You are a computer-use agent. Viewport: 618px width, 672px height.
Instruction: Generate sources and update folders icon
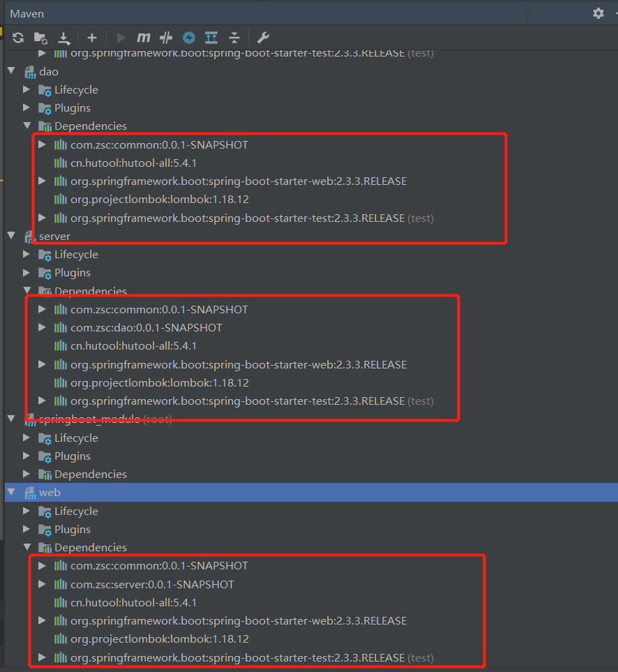40,38
